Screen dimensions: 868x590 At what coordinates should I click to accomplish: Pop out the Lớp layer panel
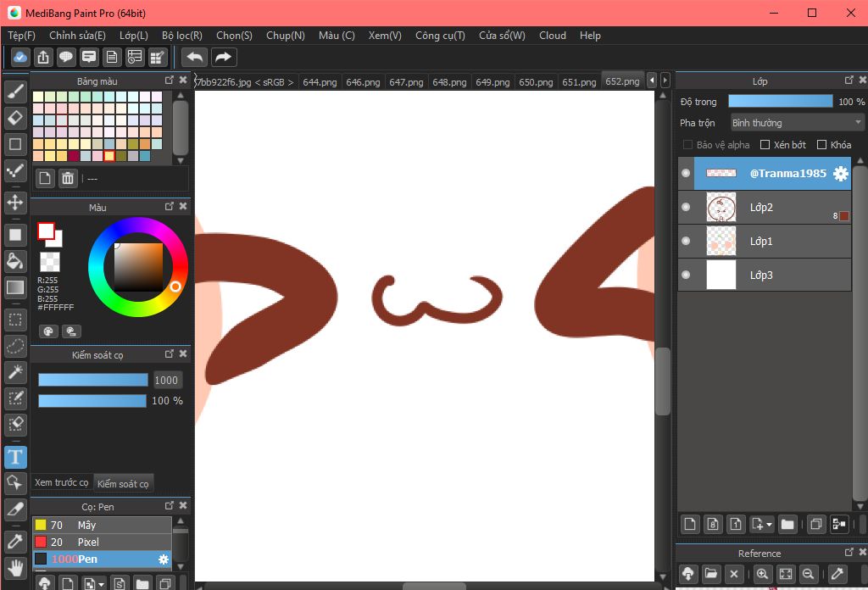click(849, 81)
